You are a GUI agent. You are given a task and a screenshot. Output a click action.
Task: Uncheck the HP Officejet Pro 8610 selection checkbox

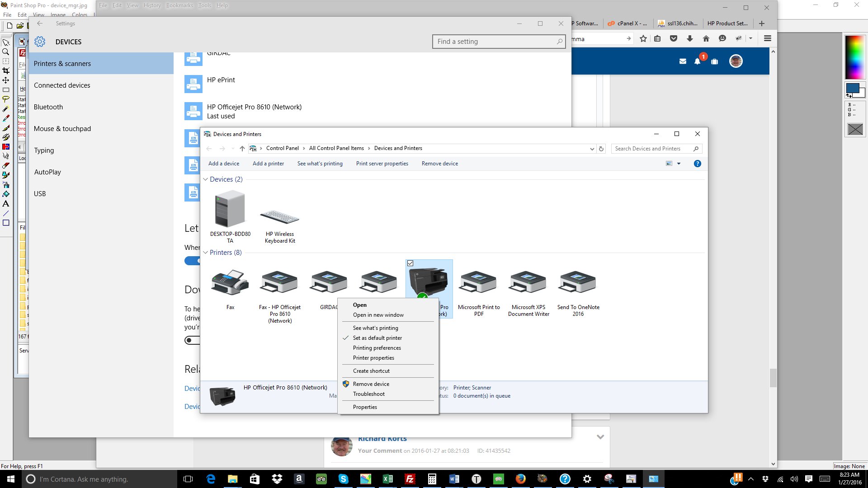click(410, 263)
